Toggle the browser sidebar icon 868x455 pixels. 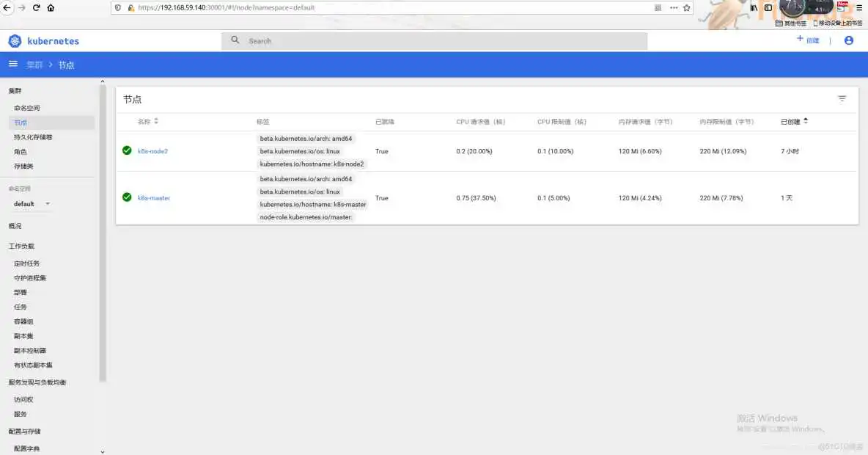(x=768, y=8)
